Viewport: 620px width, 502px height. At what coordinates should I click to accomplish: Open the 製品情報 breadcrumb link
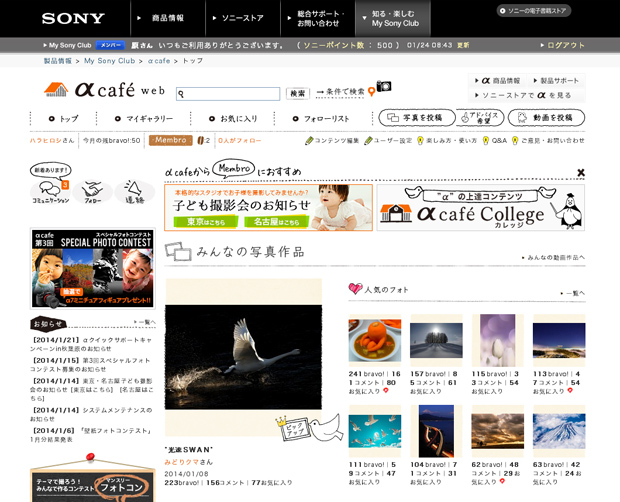click(58, 61)
